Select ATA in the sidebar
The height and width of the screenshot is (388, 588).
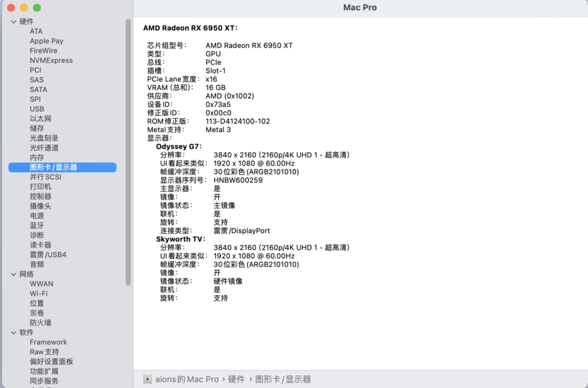tap(36, 31)
